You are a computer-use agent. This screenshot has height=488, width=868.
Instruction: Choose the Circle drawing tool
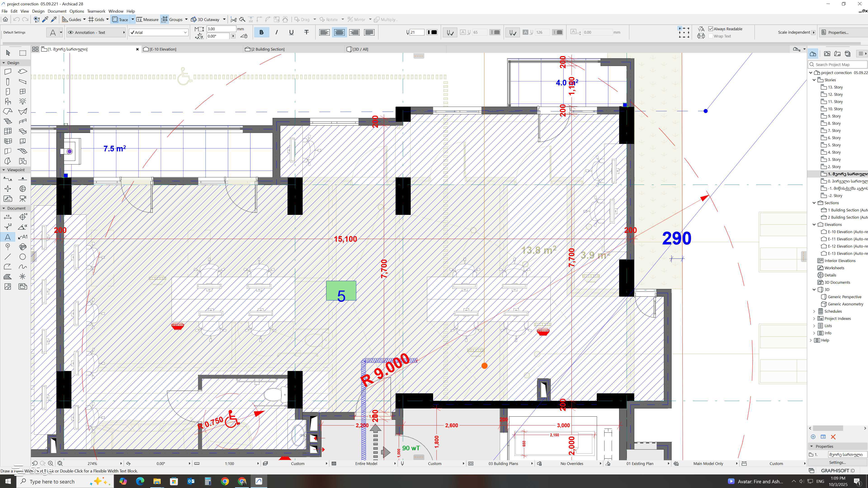tap(23, 257)
